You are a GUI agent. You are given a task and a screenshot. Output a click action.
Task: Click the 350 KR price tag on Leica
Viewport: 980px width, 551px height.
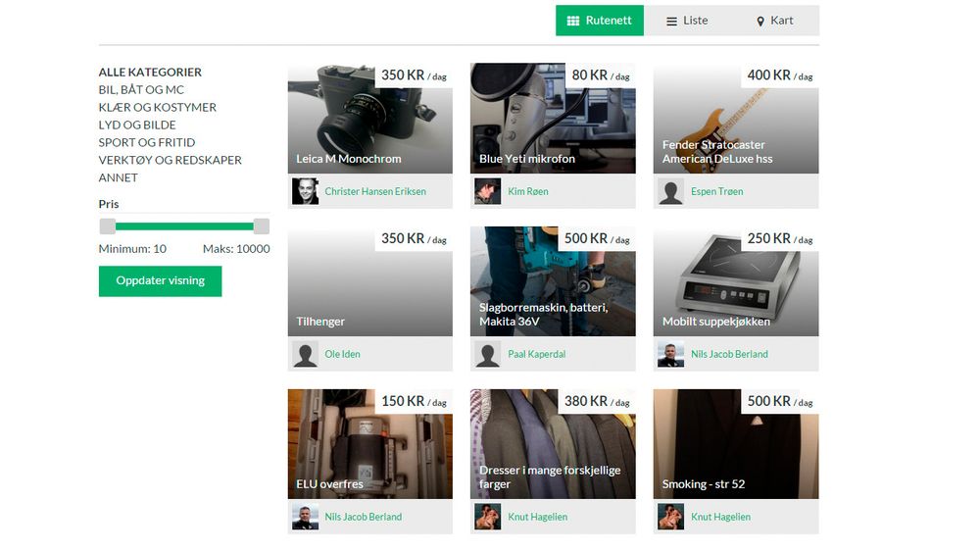click(414, 75)
